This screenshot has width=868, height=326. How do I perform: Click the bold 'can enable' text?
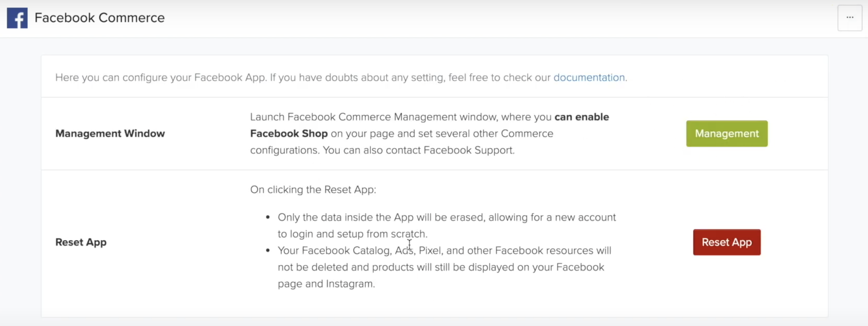coord(582,117)
